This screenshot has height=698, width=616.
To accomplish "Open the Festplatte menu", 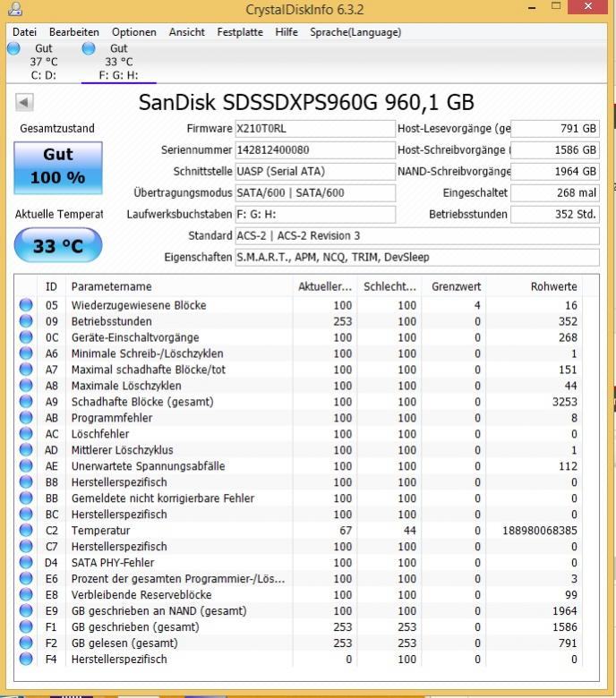I will coord(240,32).
